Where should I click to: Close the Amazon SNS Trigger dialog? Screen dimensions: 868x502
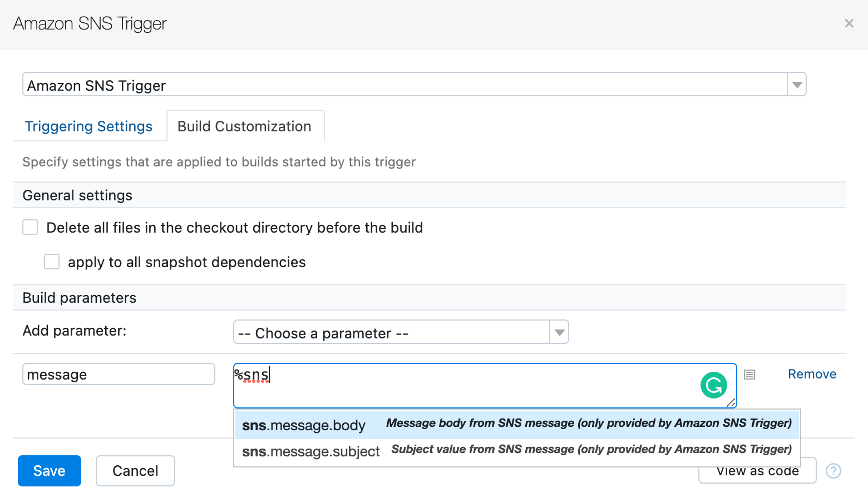(x=849, y=23)
